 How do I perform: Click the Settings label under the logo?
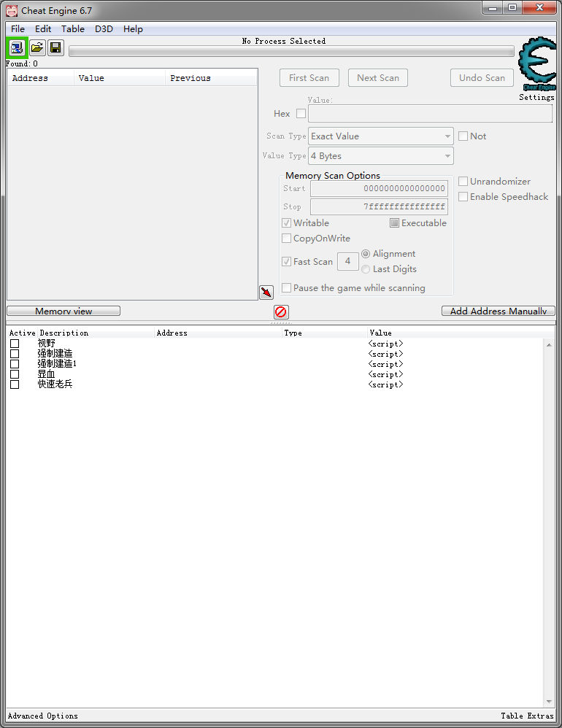click(x=536, y=97)
